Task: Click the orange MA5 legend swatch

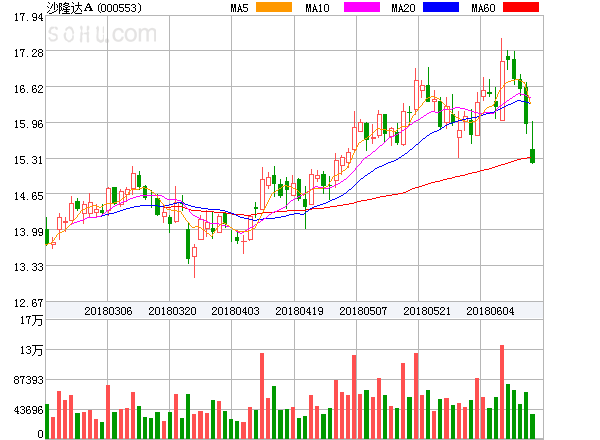Action: [x=273, y=8]
